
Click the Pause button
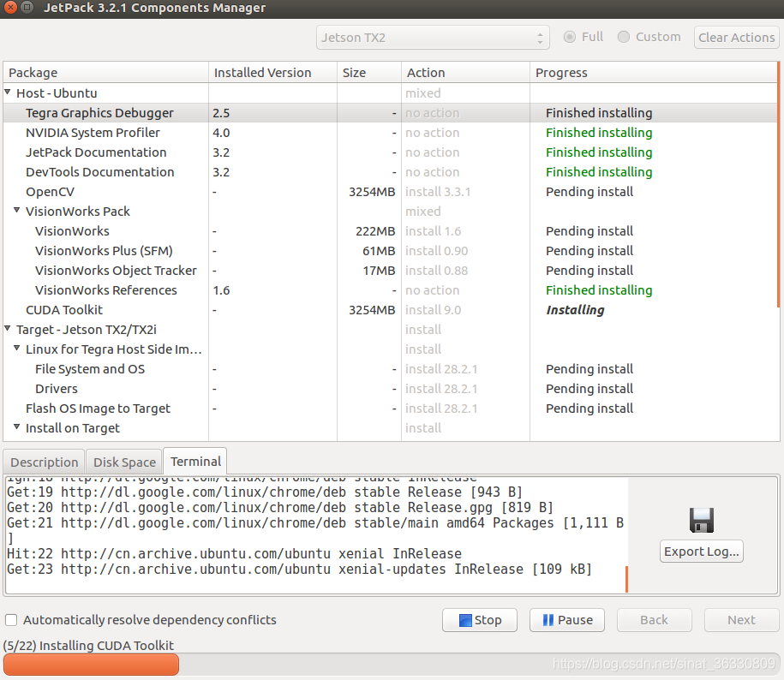click(x=567, y=620)
